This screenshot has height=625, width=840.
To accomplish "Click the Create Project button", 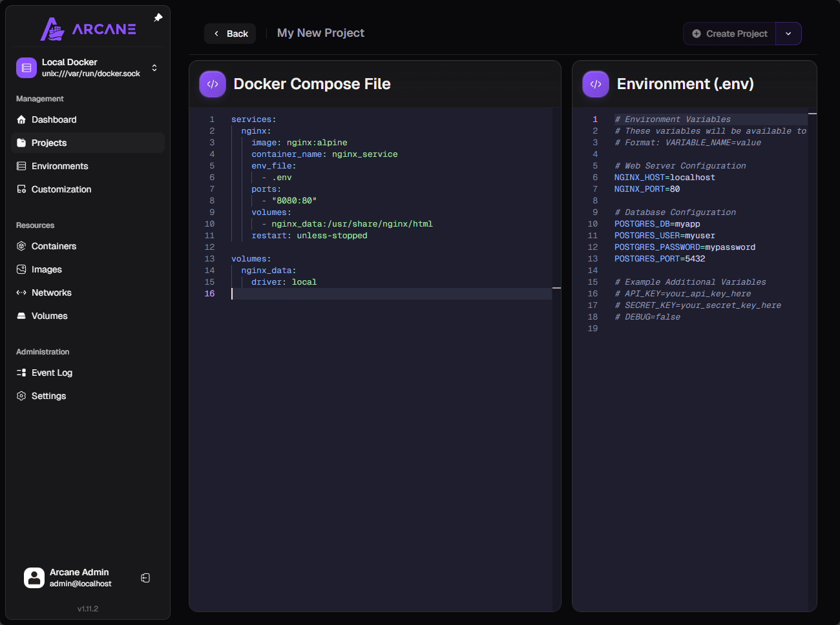I will pos(730,34).
